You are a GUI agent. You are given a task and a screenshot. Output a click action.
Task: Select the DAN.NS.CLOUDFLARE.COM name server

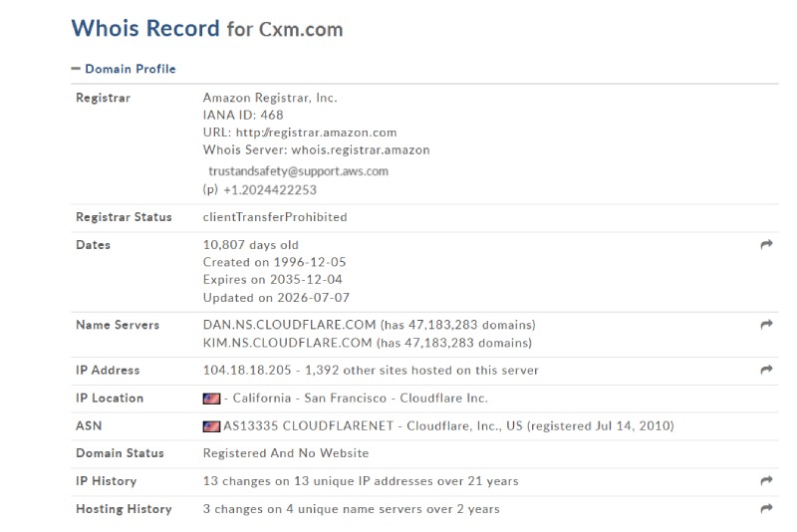point(289,325)
